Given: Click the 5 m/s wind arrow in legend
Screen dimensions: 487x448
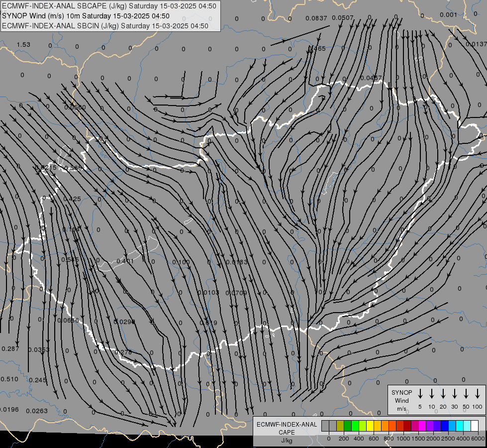Looking at the screenshot, I should [x=420, y=394].
